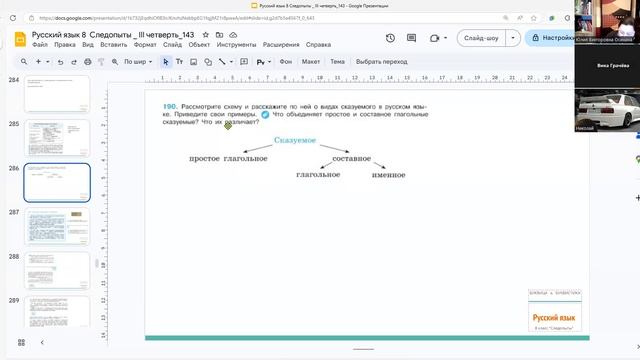Redo the last action
640x360 pixels.
[x=74, y=62]
